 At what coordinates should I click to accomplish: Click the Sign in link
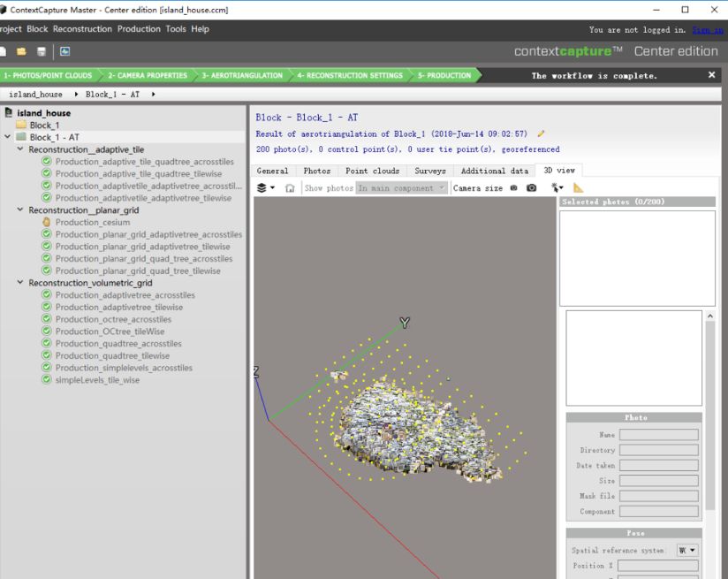(x=707, y=30)
